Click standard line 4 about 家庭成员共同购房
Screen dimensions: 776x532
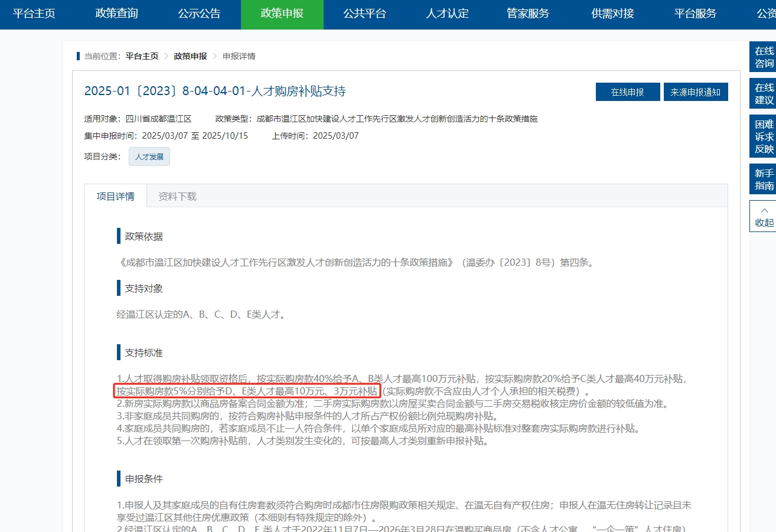tap(379, 429)
